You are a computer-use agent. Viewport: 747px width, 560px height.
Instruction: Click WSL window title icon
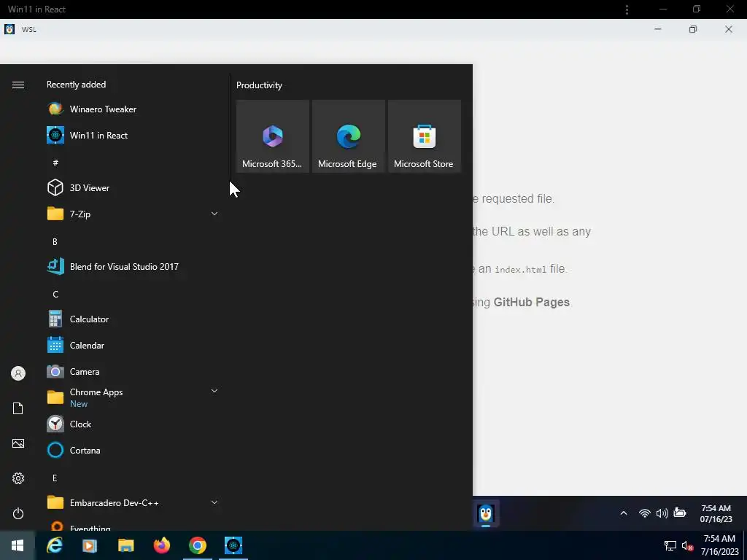coord(9,29)
